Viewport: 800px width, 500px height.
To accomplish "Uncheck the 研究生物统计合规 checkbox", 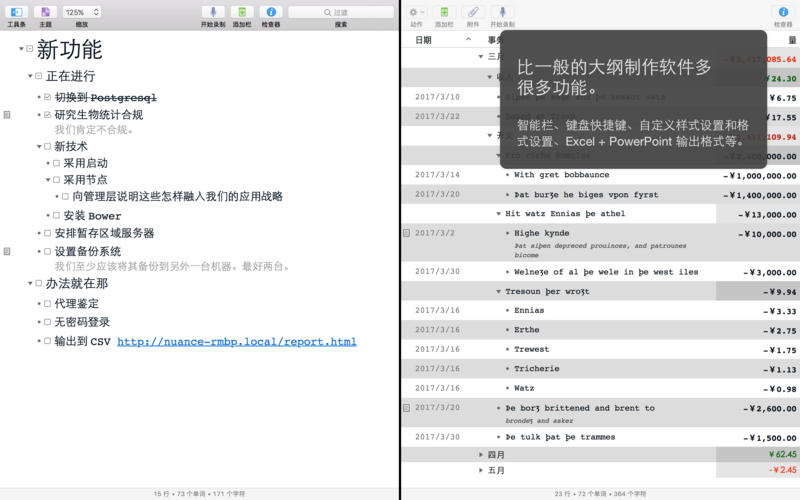I will pyautogui.click(x=47, y=115).
